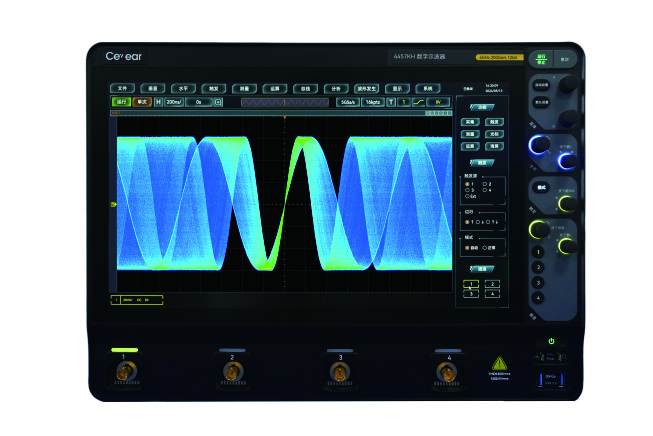Open the 200ms/ timebase setting
This screenshot has width=653, height=436.
click(x=174, y=102)
